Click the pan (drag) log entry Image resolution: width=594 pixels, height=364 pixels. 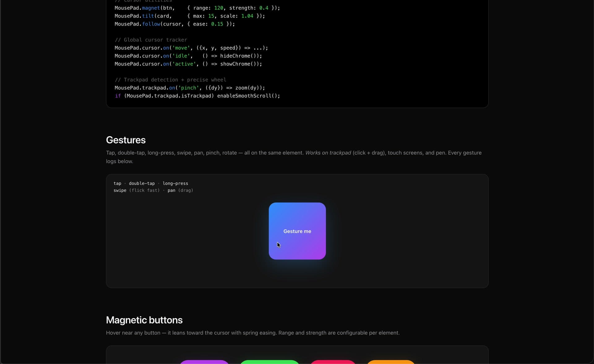tap(180, 191)
